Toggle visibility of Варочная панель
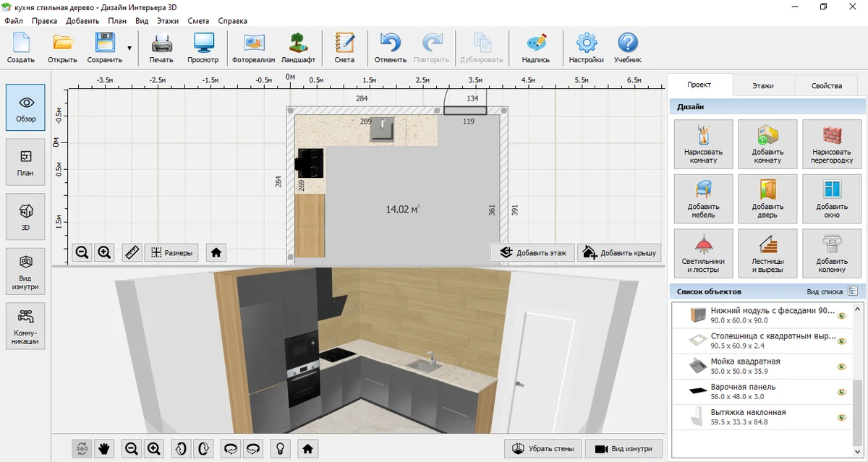The image size is (868, 462). 841,392
